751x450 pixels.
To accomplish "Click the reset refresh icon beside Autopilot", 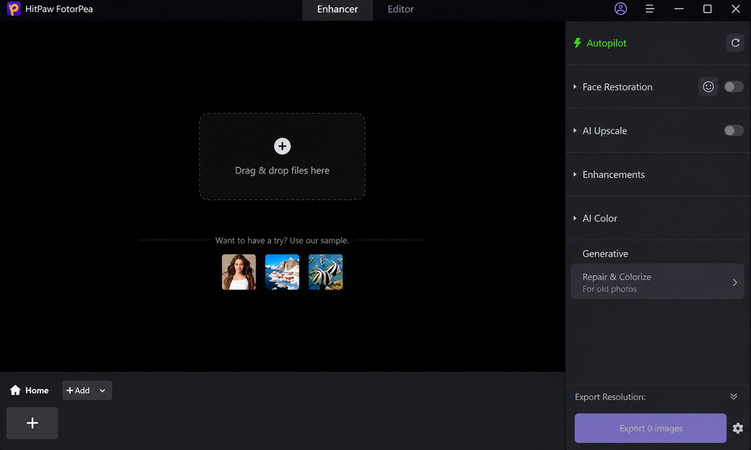I will [x=735, y=43].
